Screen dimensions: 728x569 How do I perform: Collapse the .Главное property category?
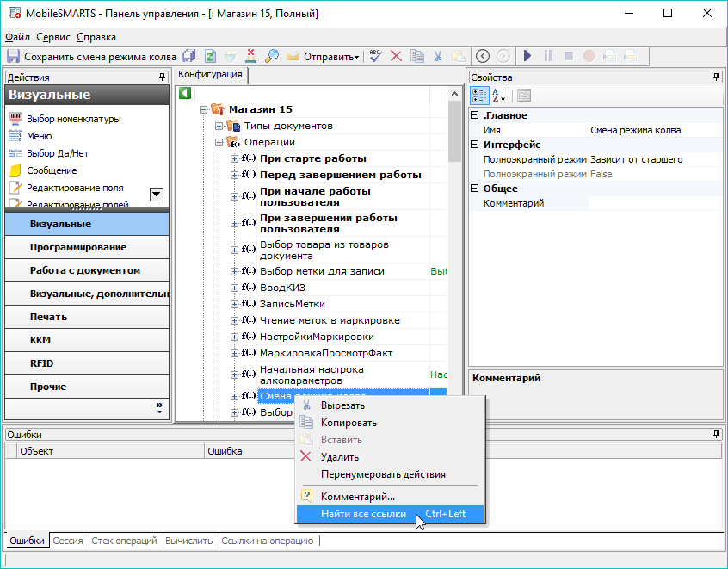tap(474, 115)
